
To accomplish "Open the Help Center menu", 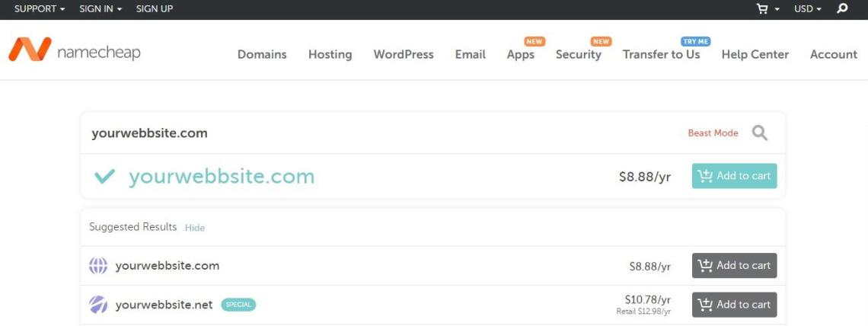I will point(755,54).
